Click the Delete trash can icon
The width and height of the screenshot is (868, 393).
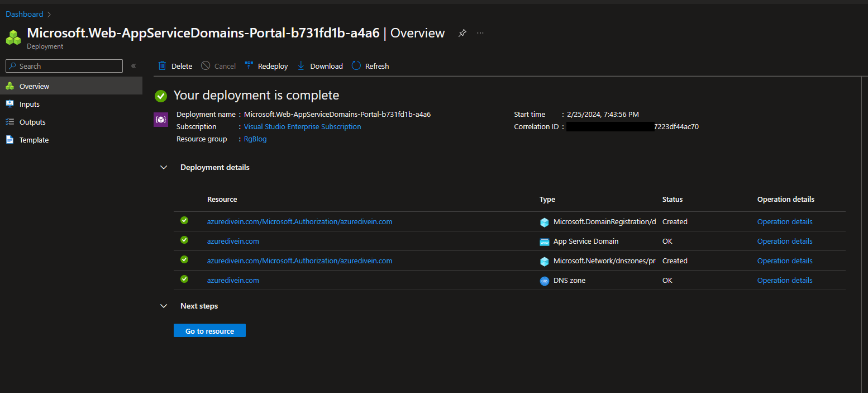[162, 66]
